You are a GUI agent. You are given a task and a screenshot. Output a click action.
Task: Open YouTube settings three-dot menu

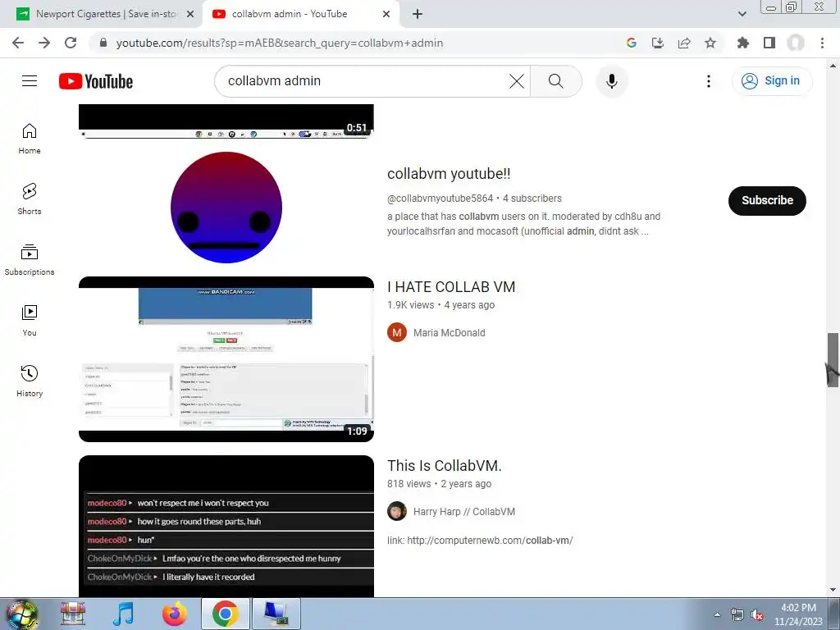[x=708, y=81]
